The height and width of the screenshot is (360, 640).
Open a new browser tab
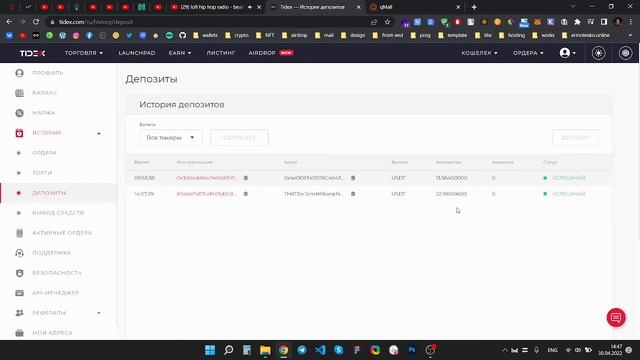[474, 7]
